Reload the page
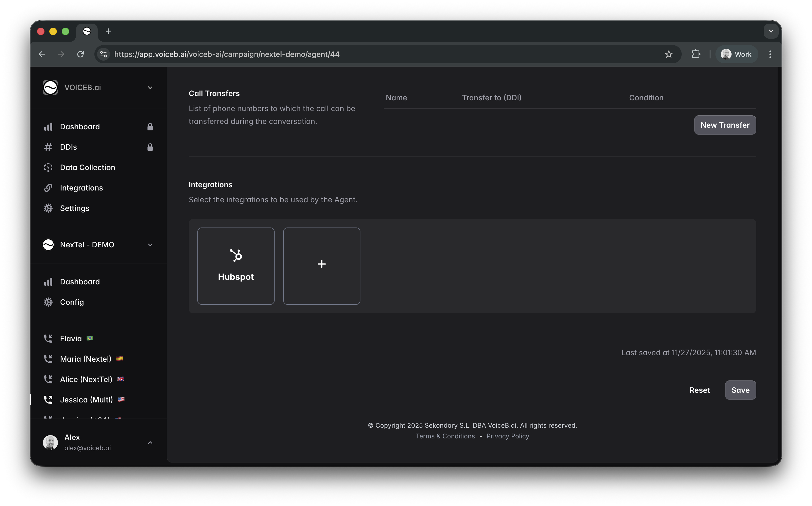 tap(80, 54)
